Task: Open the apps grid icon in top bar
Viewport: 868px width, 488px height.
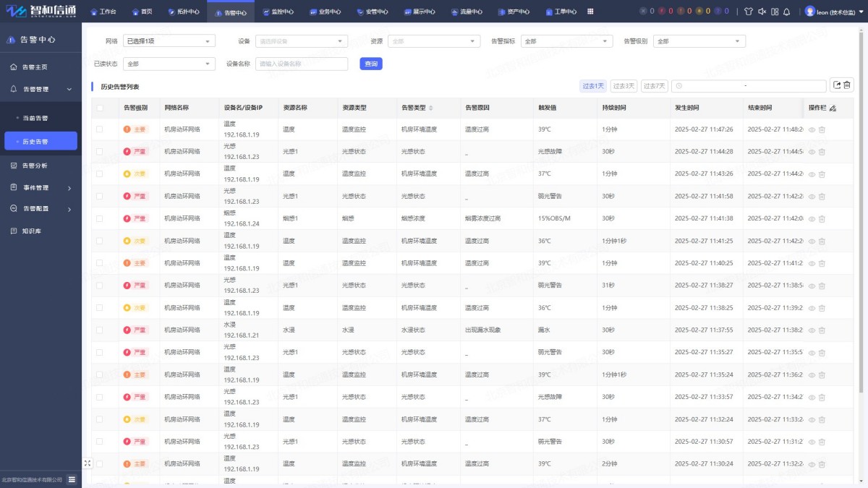Action: click(590, 12)
